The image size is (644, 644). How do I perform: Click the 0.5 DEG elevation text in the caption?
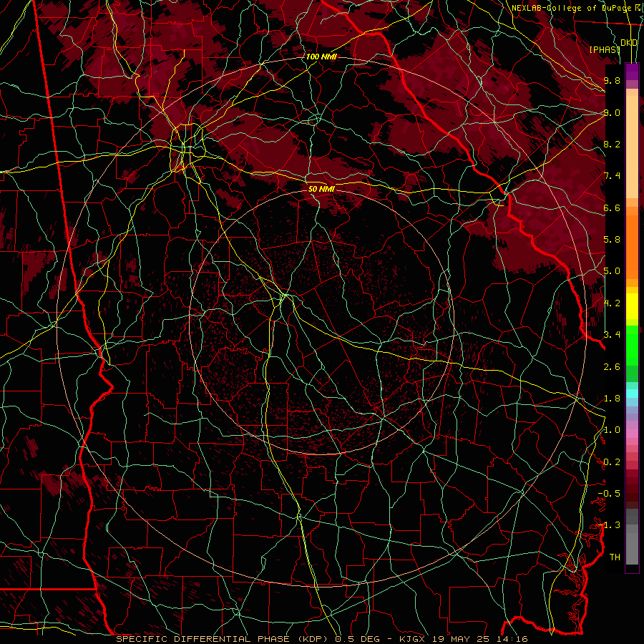click(x=358, y=639)
